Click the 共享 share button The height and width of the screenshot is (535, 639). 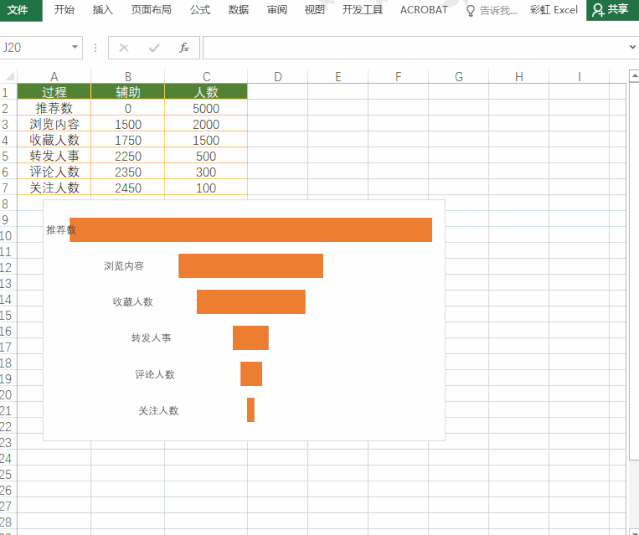pos(612,10)
